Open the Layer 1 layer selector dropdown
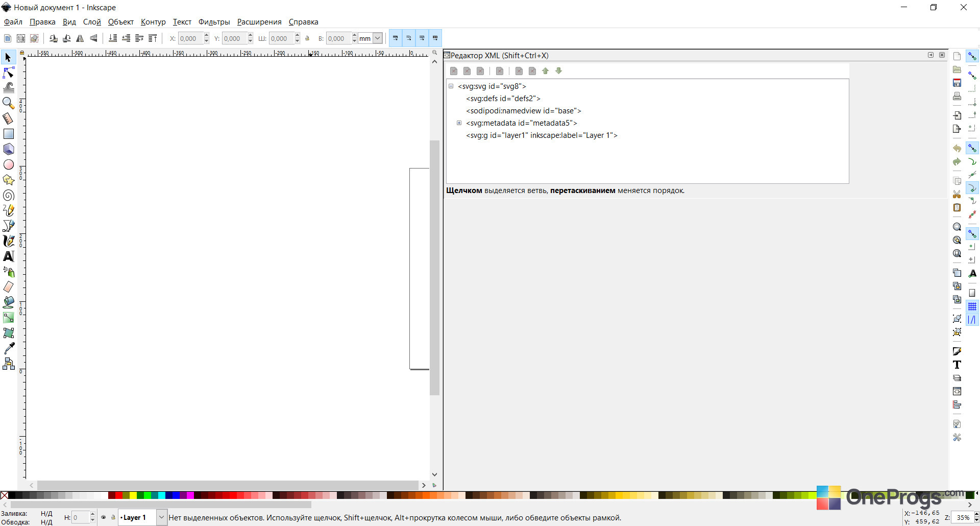980x526 pixels. pos(161,517)
